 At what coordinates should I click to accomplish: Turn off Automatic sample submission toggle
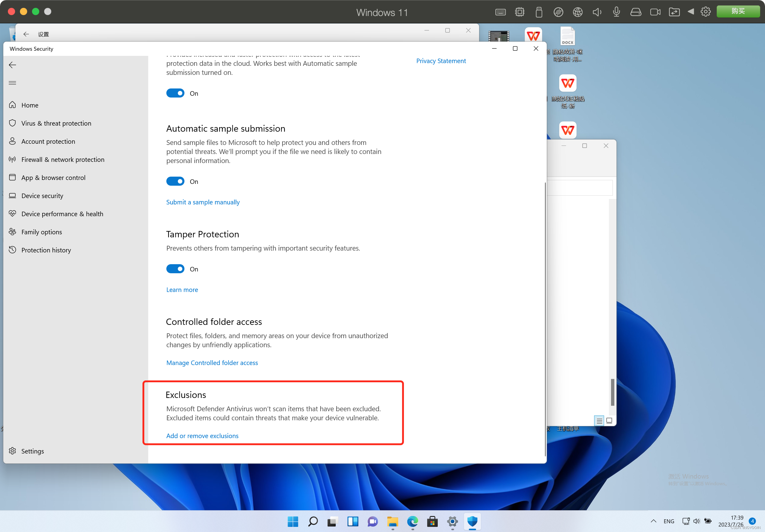tap(175, 181)
